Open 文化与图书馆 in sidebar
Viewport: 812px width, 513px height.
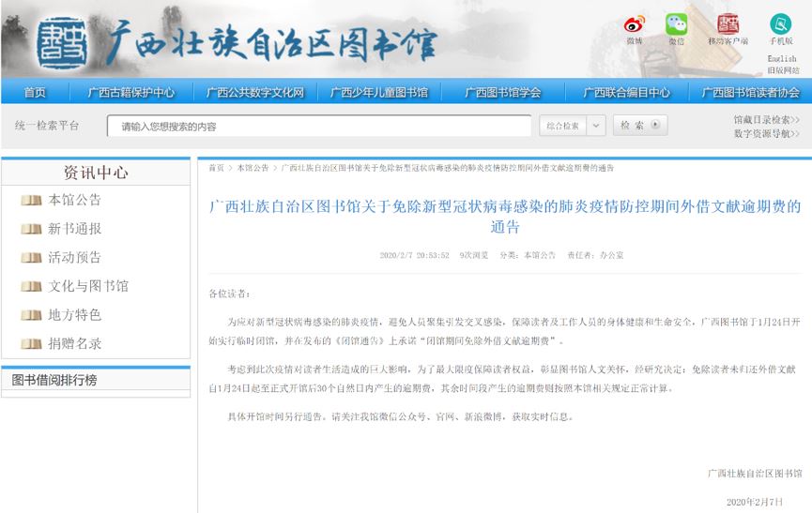88,286
